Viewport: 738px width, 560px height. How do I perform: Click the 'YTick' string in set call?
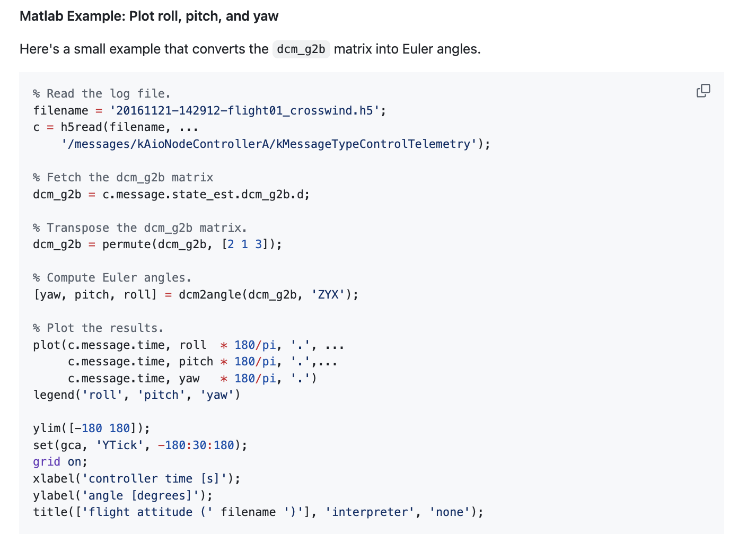point(120,445)
